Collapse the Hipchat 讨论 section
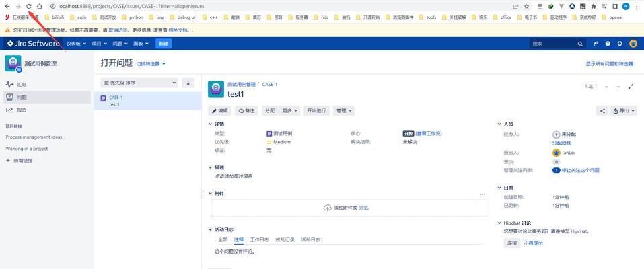 click(x=499, y=223)
